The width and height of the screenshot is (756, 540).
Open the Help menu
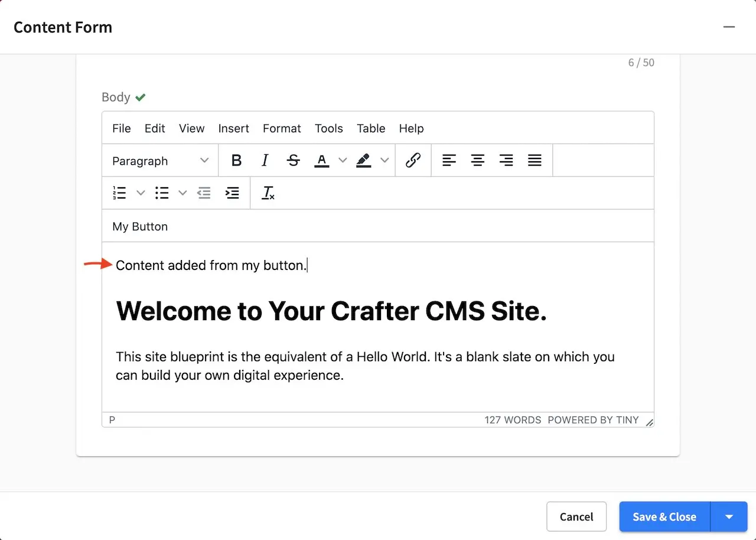point(412,128)
